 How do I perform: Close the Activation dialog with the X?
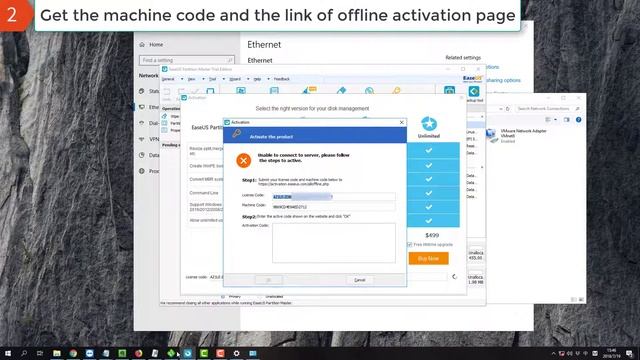(x=402, y=122)
